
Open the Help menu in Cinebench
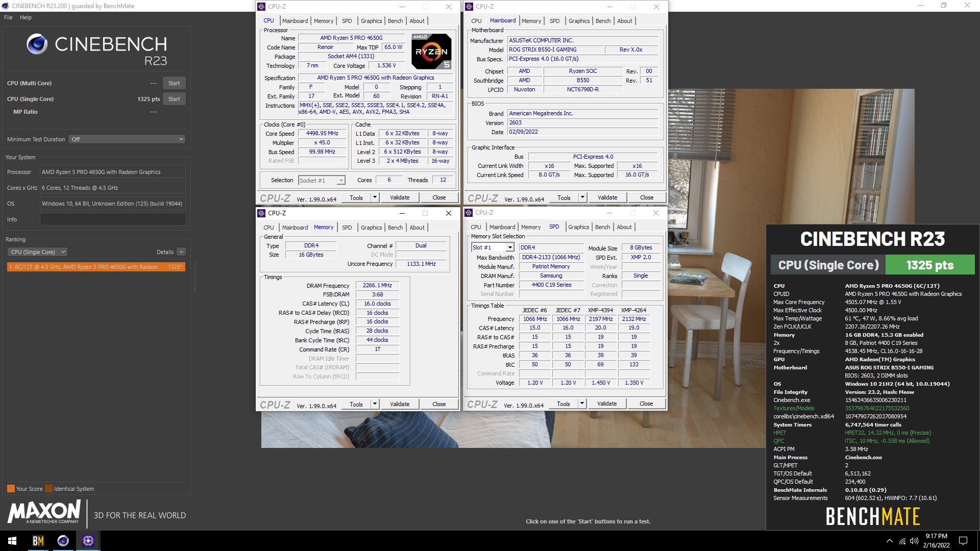pyautogui.click(x=26, y=17)
